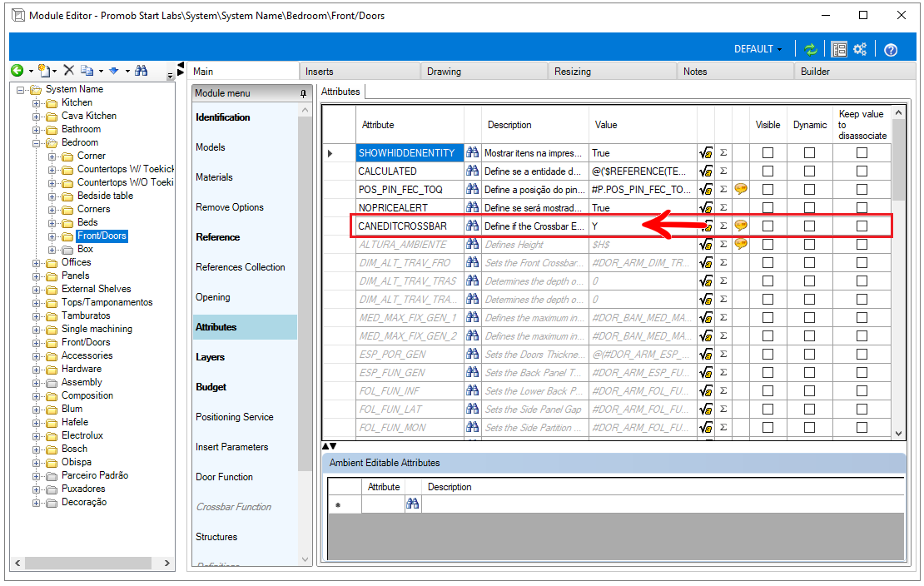Click binoculars icon in SHOWHIDDENENTITY row
This screenshot has width=924, height=586.
click(473, 152)
